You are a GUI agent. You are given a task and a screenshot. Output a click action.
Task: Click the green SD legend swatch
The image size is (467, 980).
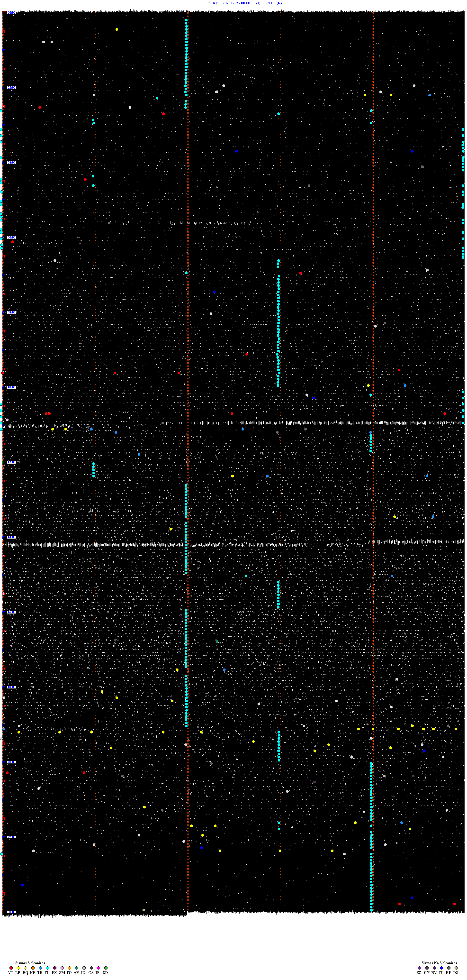[x=106, y=968]
